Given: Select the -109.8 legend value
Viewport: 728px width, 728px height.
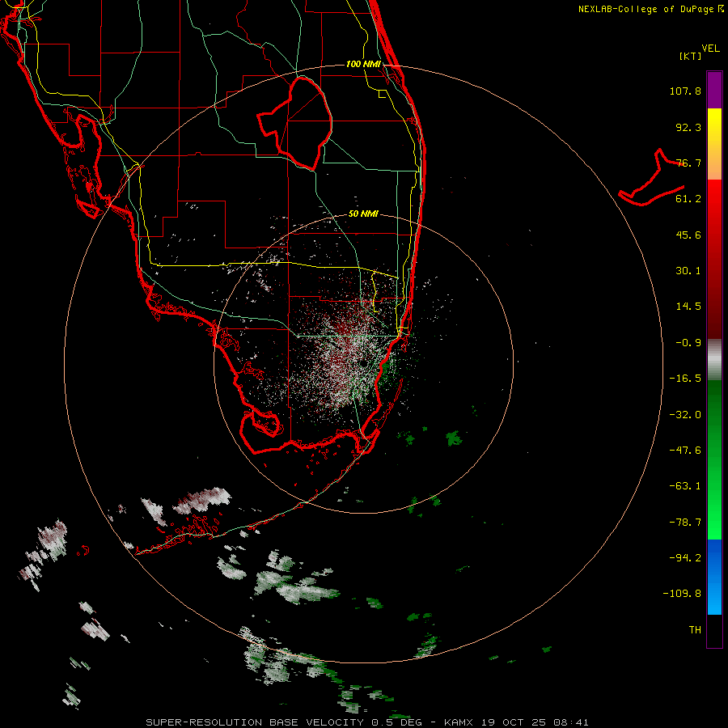Looking at the screenshot, I should pyautogui.click(x=683, y=594).
